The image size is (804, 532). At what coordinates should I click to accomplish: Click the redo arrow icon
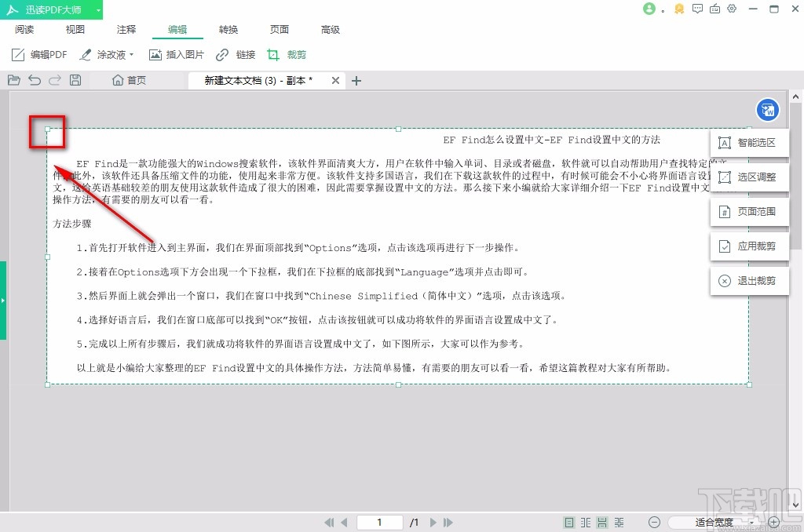coord(55,80)
